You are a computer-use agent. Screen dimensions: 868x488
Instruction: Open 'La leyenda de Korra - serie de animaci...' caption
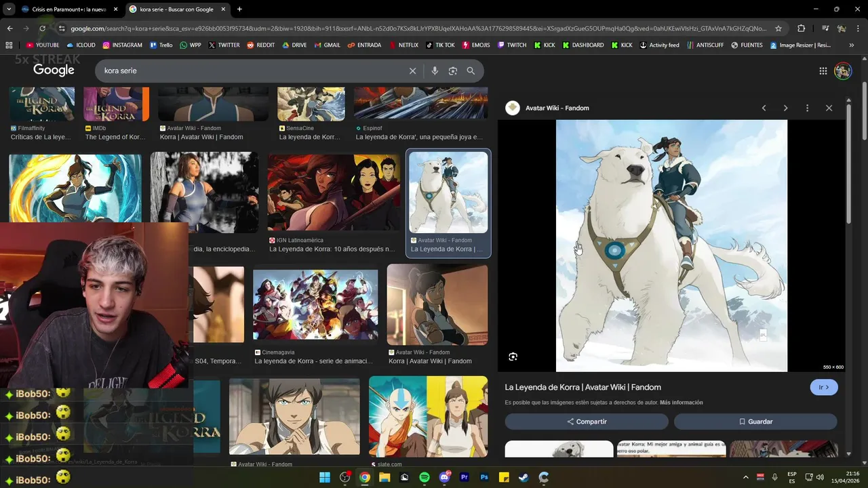point(313,361)
